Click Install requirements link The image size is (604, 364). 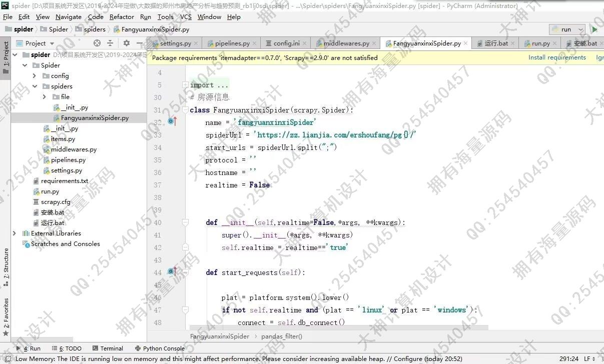557,57
